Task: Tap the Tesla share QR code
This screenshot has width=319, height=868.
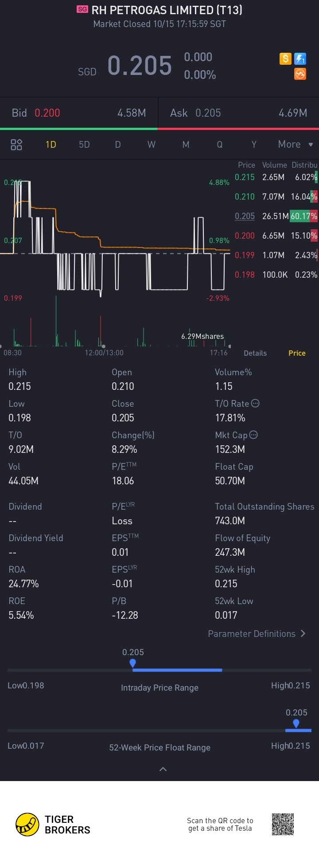Action: click(x=283, y=824)
